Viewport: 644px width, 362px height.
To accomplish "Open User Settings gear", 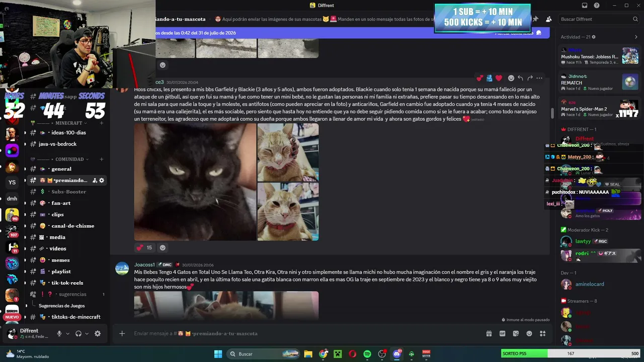I will tap(98, 333).
